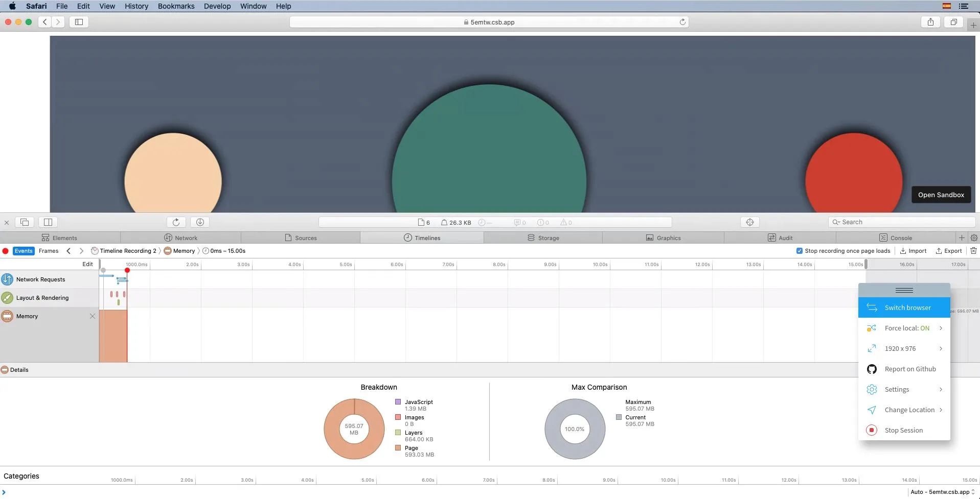Remove the Memory timeline with X
980x499 pixels.
(93, 316)
